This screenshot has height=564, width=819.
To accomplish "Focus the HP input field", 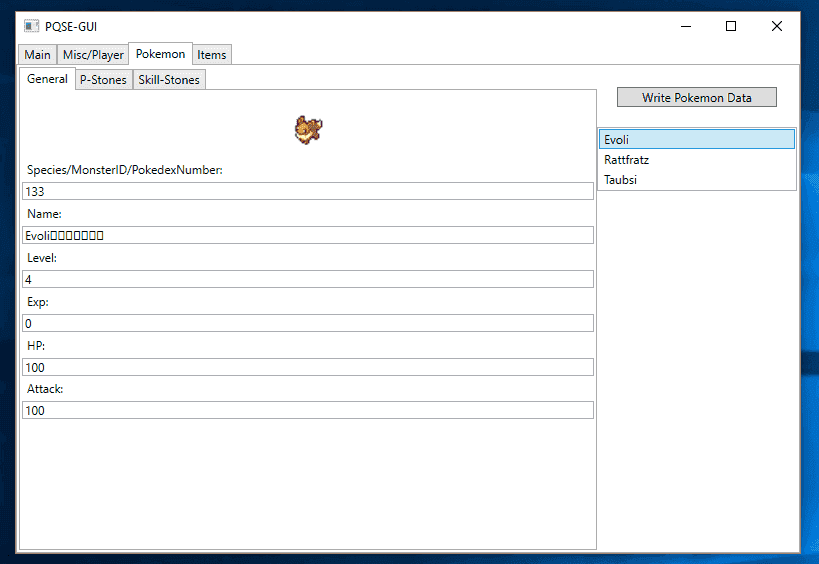I will (x=308, y=367).
